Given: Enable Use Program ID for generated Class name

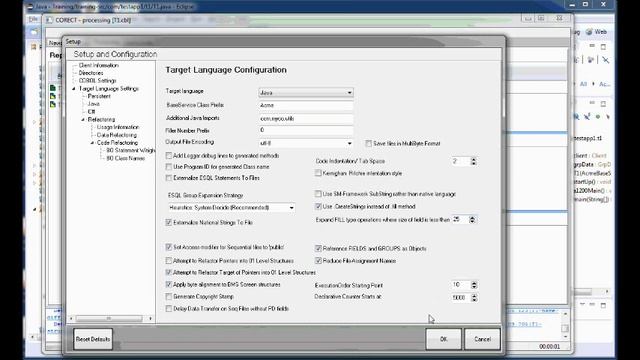Looking at the screenshot, I should [x=169, y=167].
